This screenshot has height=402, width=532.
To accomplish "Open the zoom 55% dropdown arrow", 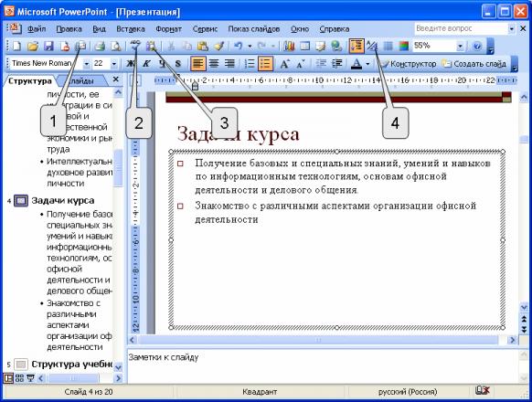I will 460,46.
